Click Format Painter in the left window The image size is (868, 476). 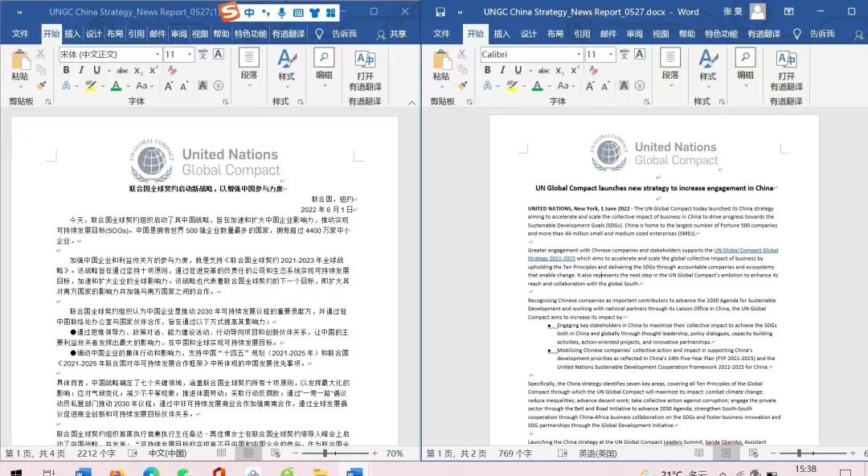(x=41, y=85)
